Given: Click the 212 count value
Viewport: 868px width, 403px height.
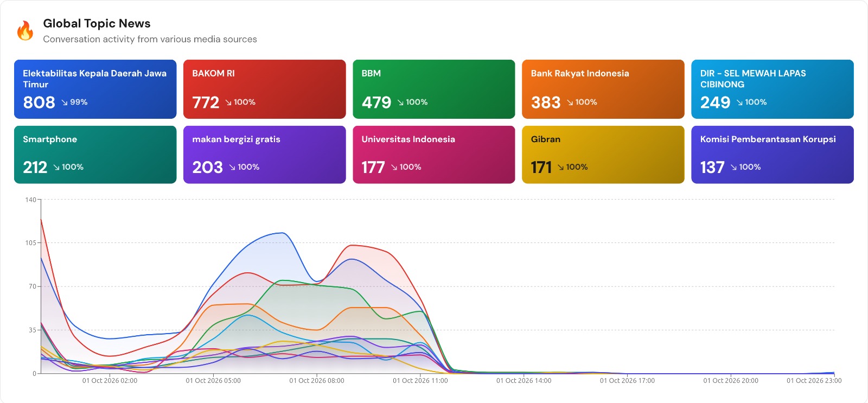Looking at the screenshot, I should pyautogui.click(x=35, y=167).
